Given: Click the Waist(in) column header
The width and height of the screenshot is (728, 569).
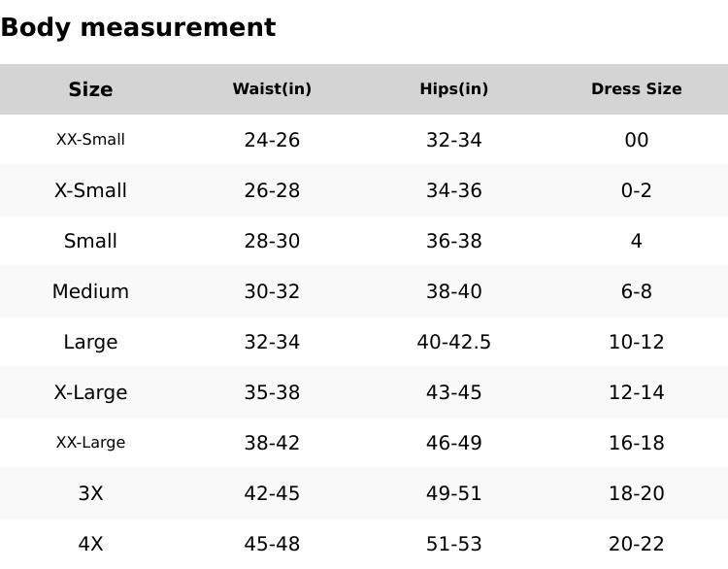Looking at the screenshot, I should 272,89.
